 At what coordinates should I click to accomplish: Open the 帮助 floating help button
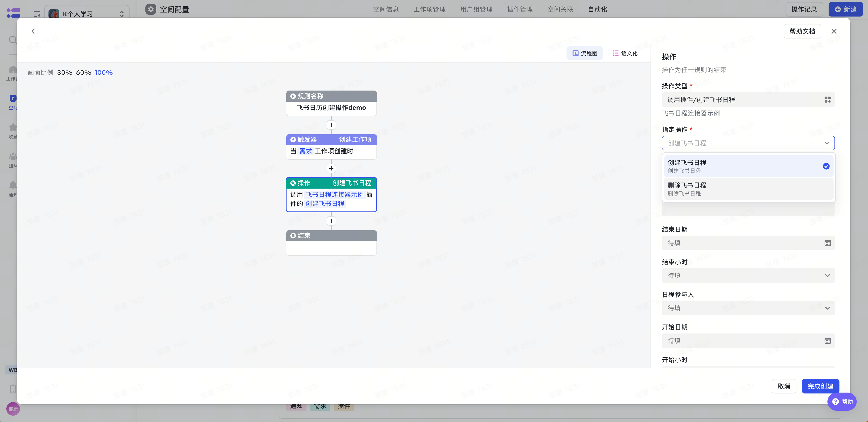pos(842,401)
